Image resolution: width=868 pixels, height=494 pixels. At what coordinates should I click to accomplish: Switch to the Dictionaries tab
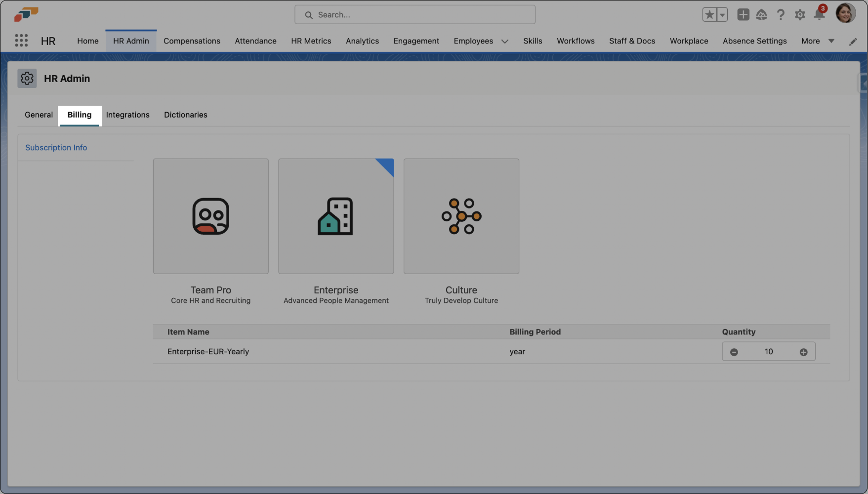pyautogui.click(x=185, y=115)
